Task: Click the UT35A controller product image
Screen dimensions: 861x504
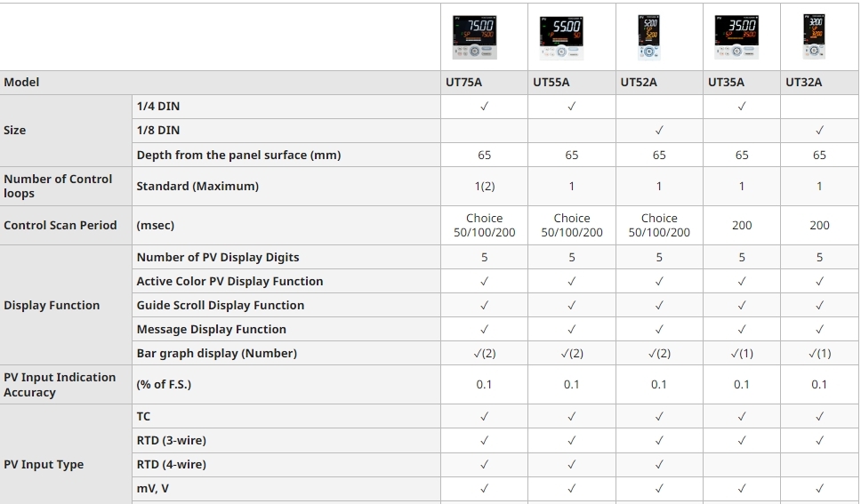Action: 736,37
